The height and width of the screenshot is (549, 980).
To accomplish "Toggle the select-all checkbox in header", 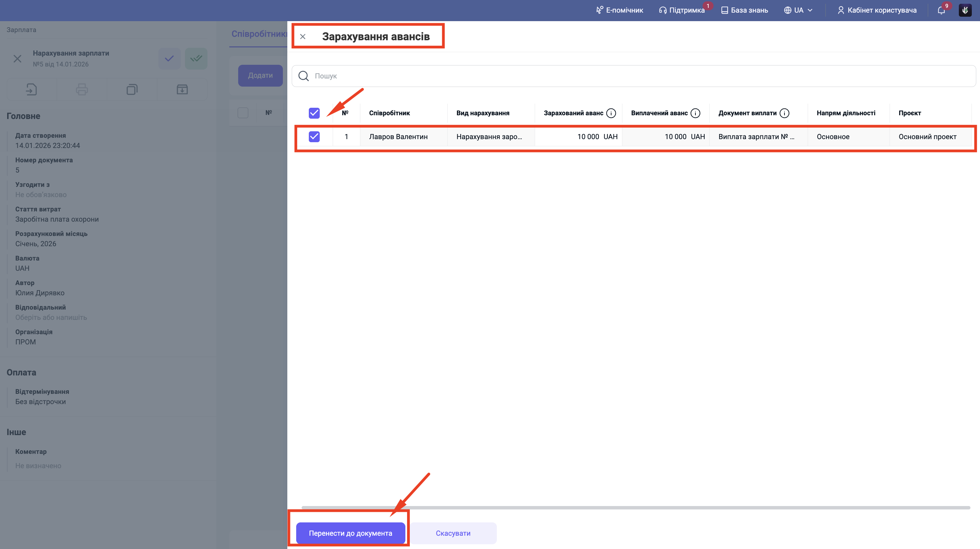I will coord(314,113).
